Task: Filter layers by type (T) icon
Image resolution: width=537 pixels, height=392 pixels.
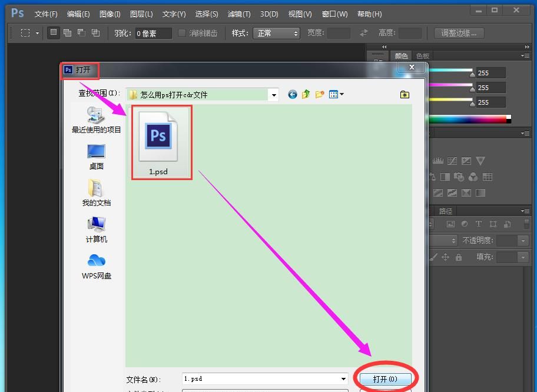Action: coord(479,224)
